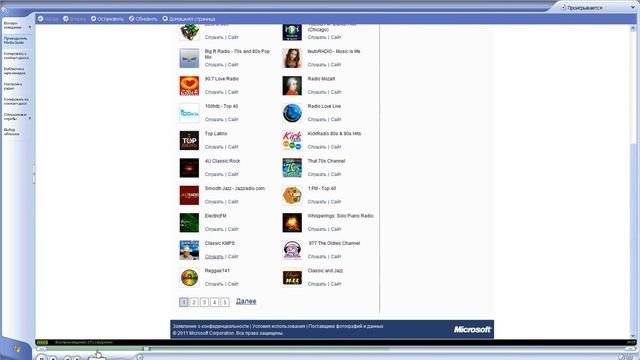Image resolution: width=640 pixels, height=360 pixels.
Task: Select Копировать с компакт-диска in sidebar
Action: [x=16, y=56]
